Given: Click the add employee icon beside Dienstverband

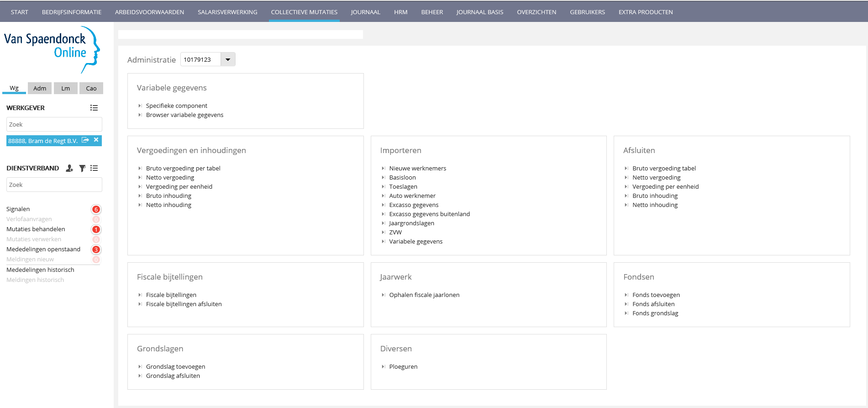Looking at the screenshot, I should point(69,168).
